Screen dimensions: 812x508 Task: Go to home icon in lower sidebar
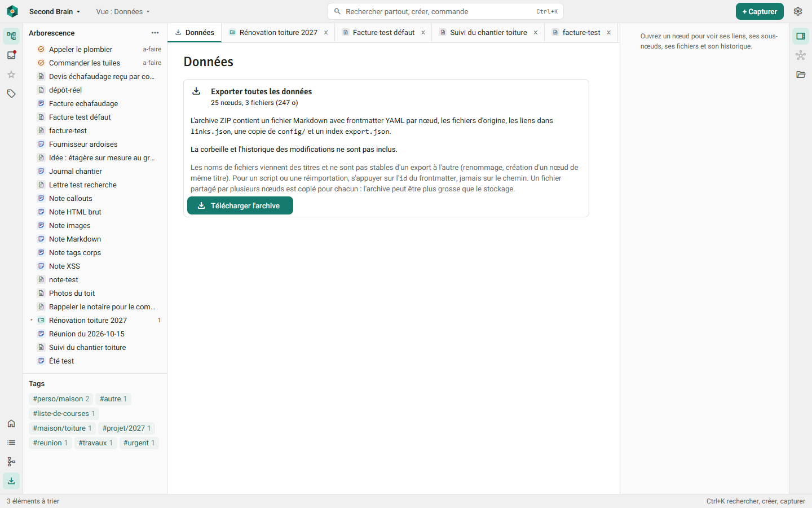point(11,423)
